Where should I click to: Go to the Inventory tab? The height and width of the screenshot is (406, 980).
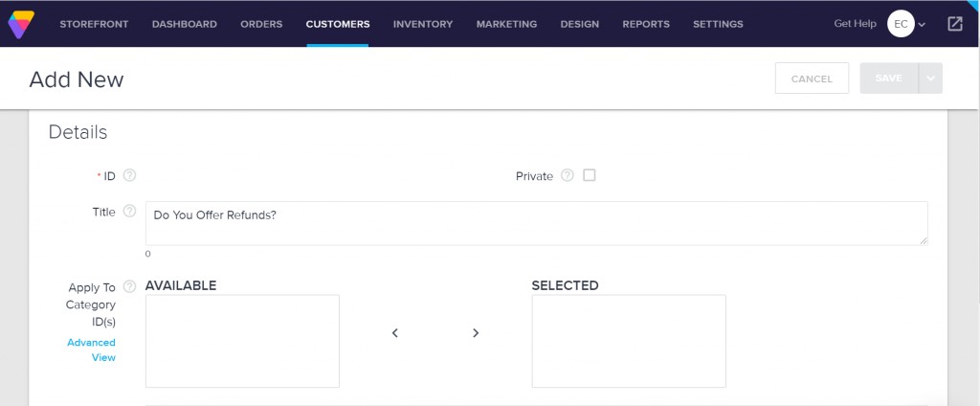coord(422,24)
